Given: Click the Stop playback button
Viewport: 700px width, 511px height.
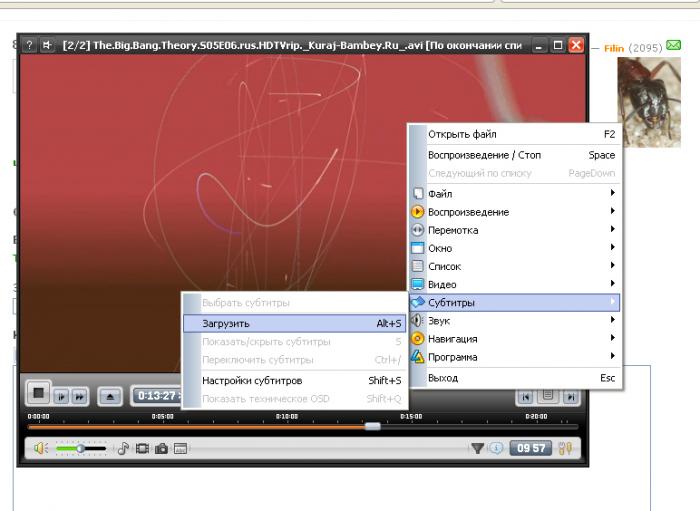Looking at the screenshot, I should 38,393.
